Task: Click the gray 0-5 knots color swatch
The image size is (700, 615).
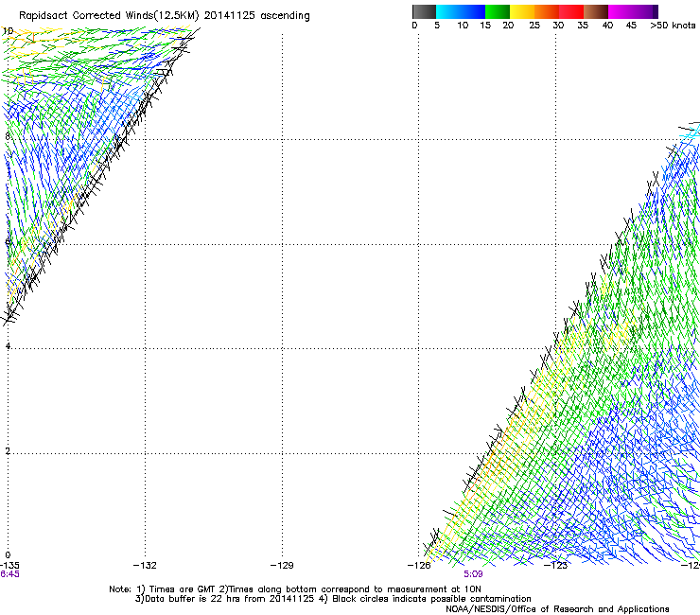Action: pos(424,11)
